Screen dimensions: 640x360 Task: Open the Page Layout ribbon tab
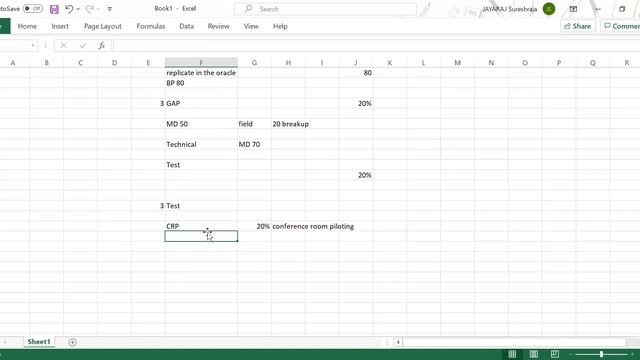[x=103, y=26]
